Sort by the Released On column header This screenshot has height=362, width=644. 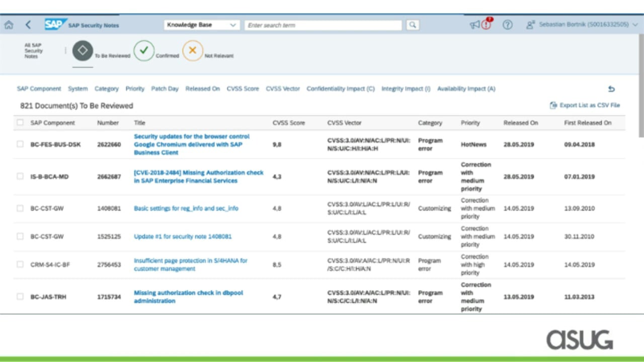[521, 123]
